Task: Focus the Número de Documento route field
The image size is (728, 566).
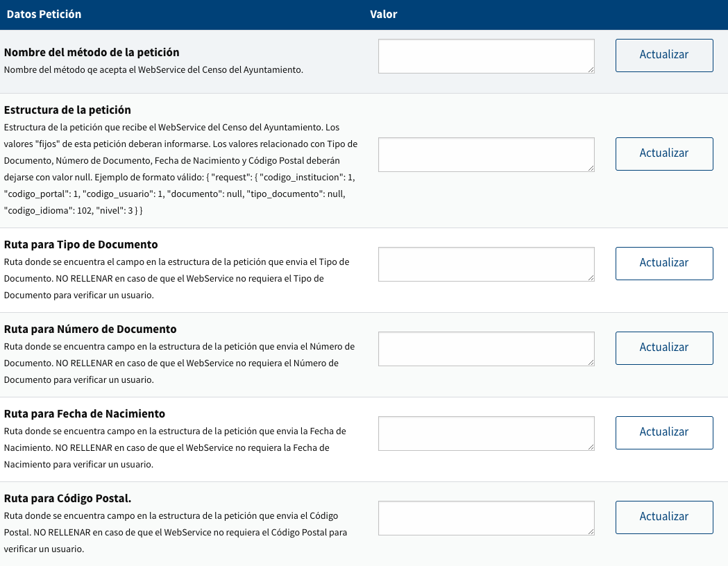Action: point(486,348)
